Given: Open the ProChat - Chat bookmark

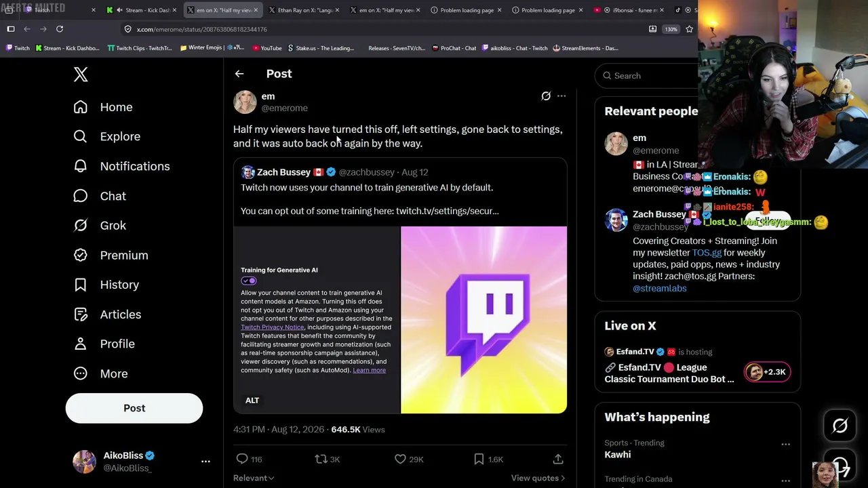Looking at the screenshot, I should click(454, 48).
